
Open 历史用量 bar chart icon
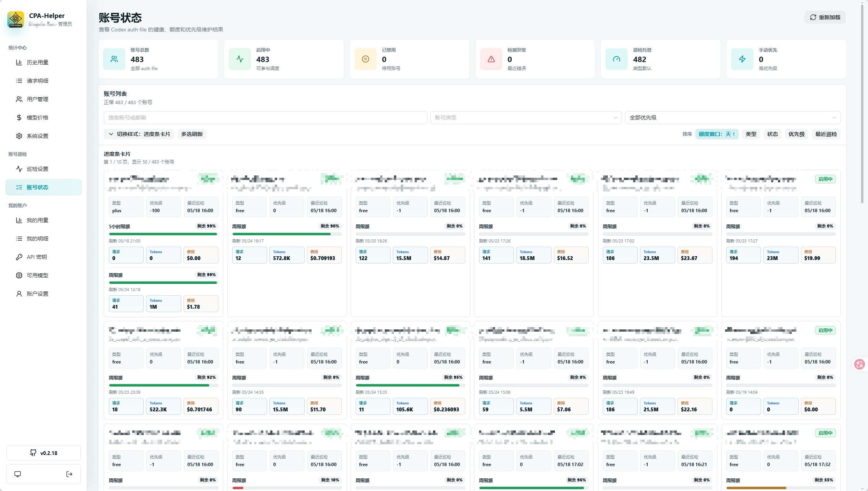(x=19, y=62)
